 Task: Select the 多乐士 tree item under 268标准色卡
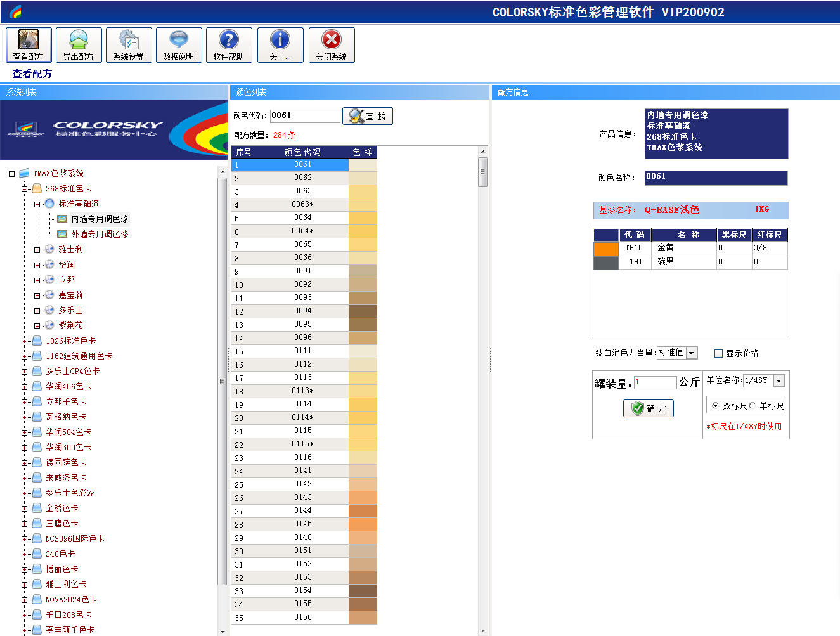70,310
